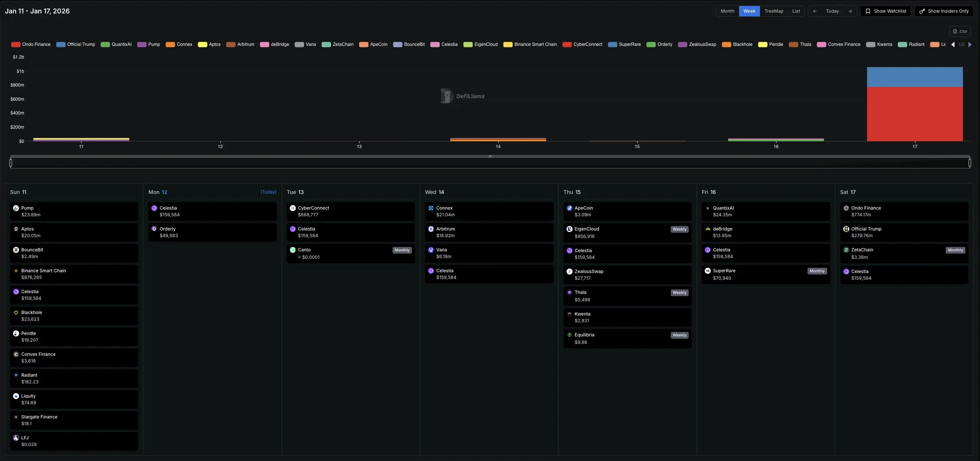Screen dimensions: 980x461
Task: Click the Pump token icon on Sunday
Action: coord(16,208)
